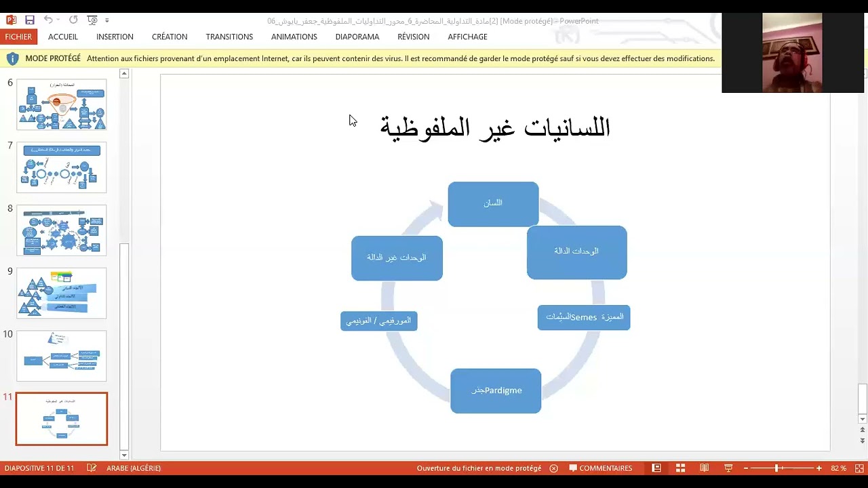
Task: Select slide 6 thumbnail
Action: (x=62, y=104)
